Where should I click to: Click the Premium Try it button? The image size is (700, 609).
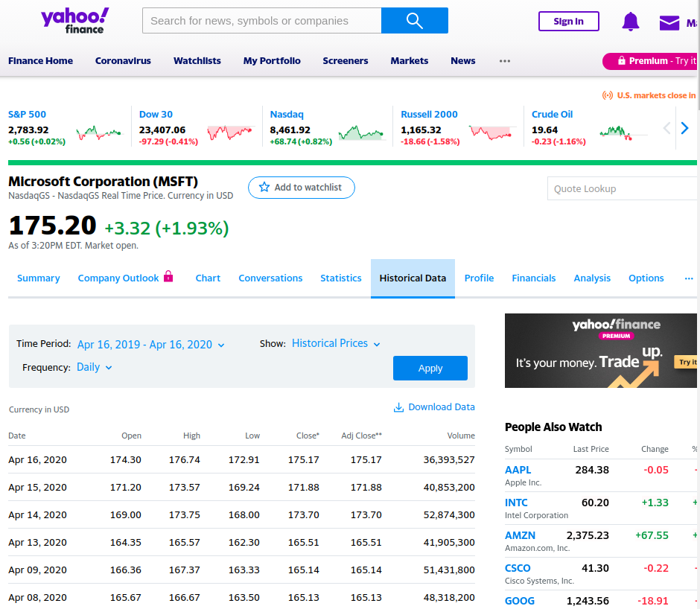[x=651, y=61]
